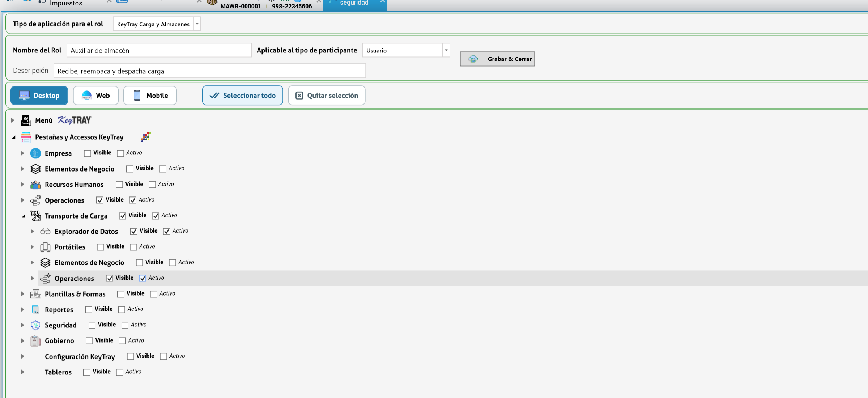
Task: Select the Desktop tab
Action: 39,96
